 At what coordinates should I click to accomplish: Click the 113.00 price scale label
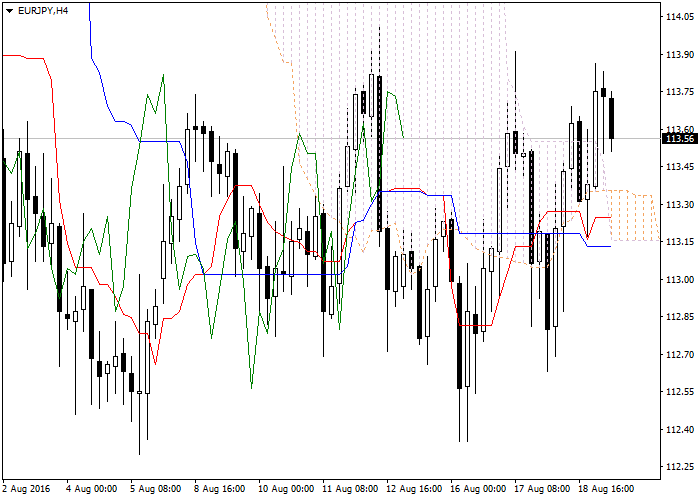point(680,279)
